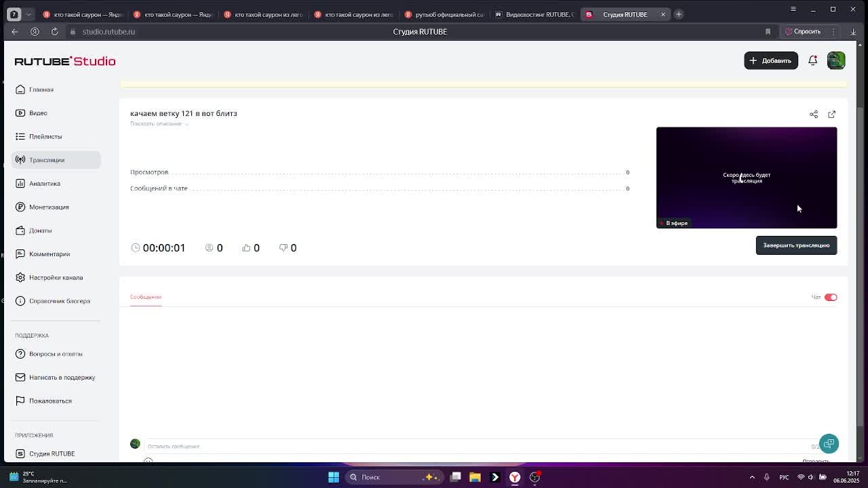
Task: Open File Explorer from taskbar
Action: [x=475, y=477]
